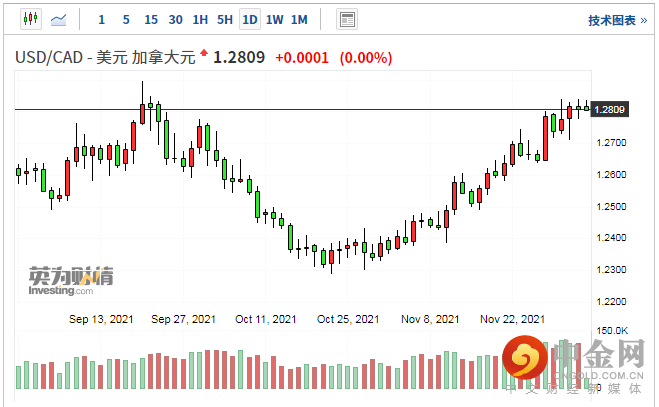Screen dimensions: 659x407
Task: Switch to the area line chart icon
Action: [x=58, y=19]
